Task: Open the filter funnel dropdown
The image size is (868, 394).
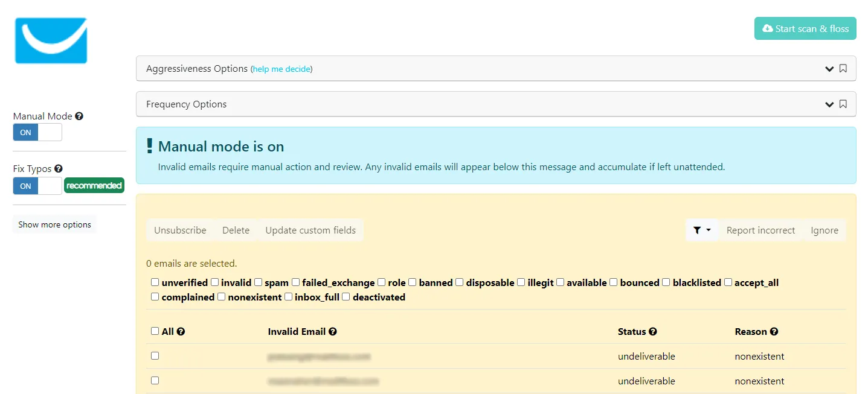Action: (x=702, y=230)
